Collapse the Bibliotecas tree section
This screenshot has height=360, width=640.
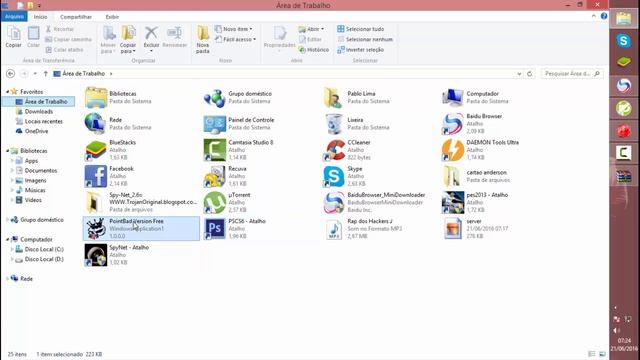pyautogui.click(x=7, y=151)
